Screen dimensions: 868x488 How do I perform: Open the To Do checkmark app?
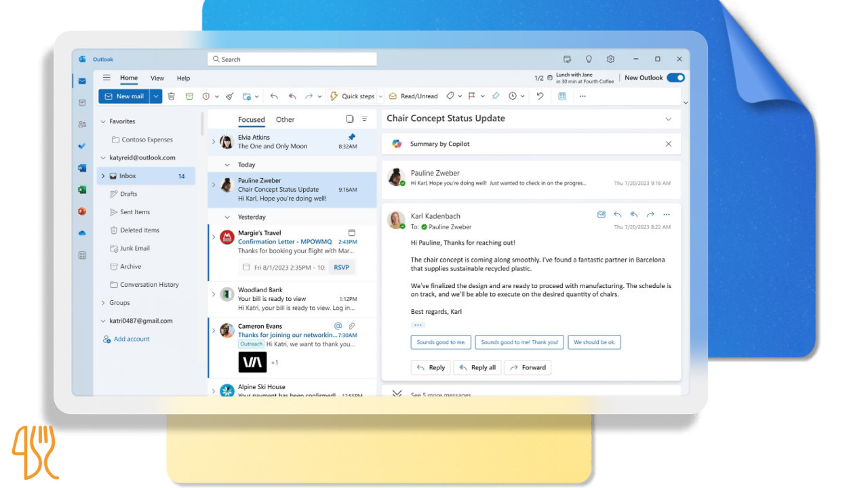[82, 146]
